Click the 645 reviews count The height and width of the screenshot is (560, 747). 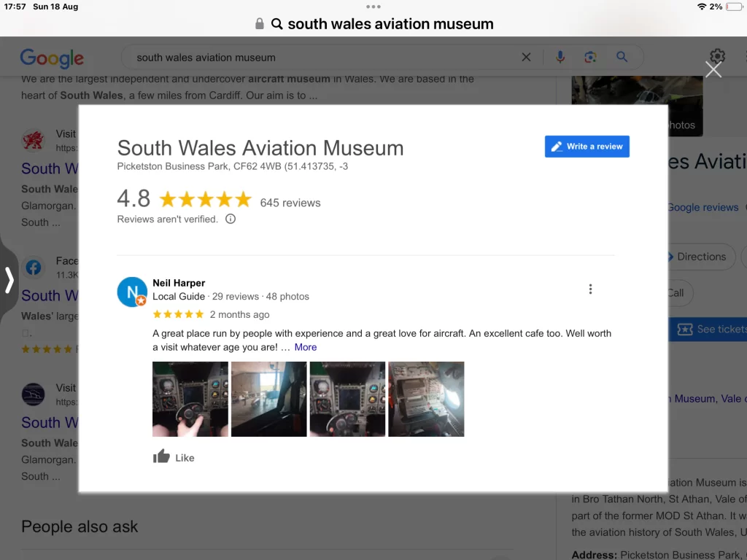point(290,203)
